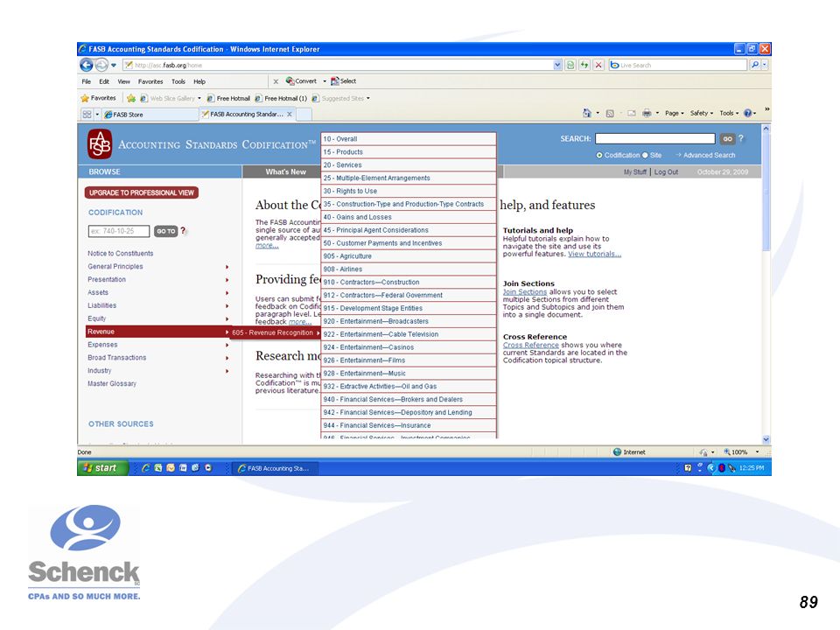Click the View tutorials link

(594, 254)
